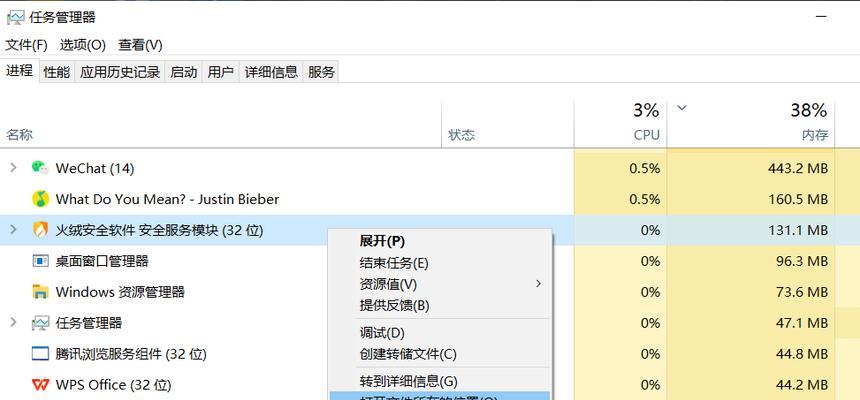Sort by the 名称 column header
The width and height of the screenshot is (860, 400).
pos(20,135)
